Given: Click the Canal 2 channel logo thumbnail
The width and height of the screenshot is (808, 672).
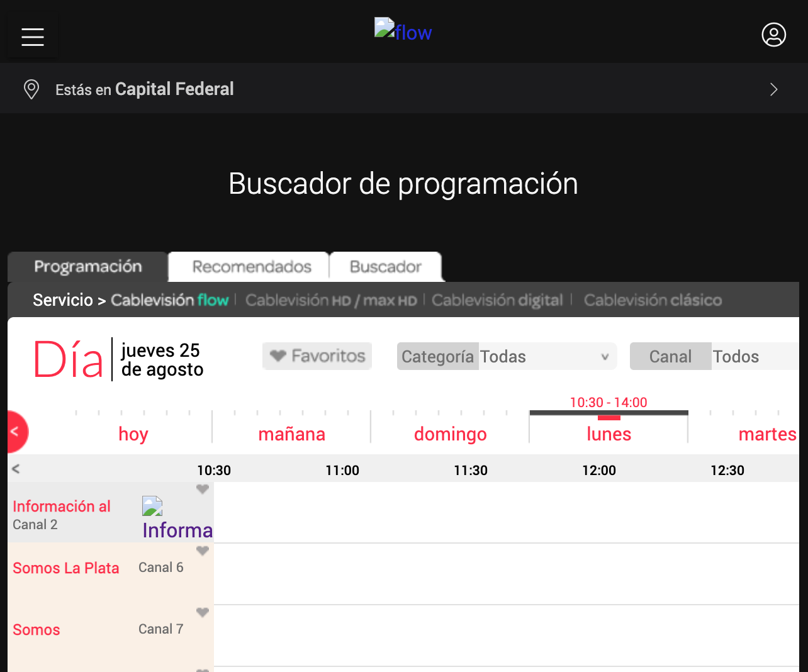Looking at the screenshot, I should [x=177, y=518].
